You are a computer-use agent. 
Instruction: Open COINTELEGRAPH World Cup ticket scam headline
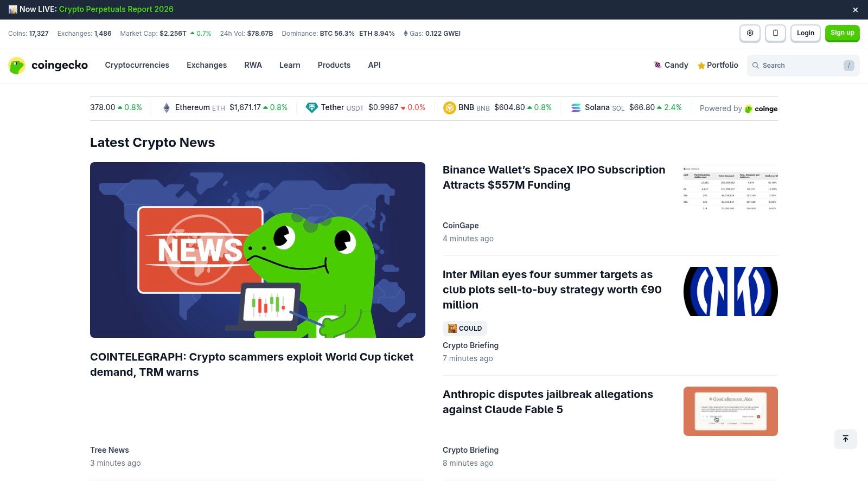tap(252, 364)
